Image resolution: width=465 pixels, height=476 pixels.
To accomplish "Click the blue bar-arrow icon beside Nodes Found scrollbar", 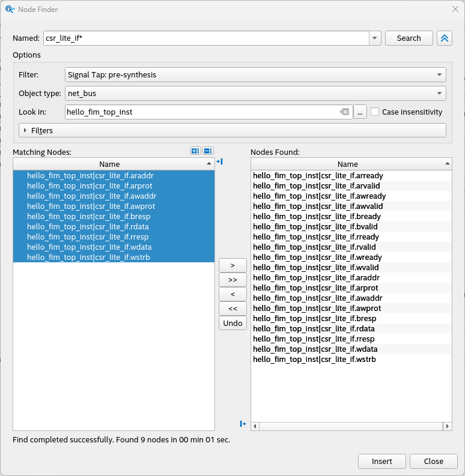I will 243,424.
